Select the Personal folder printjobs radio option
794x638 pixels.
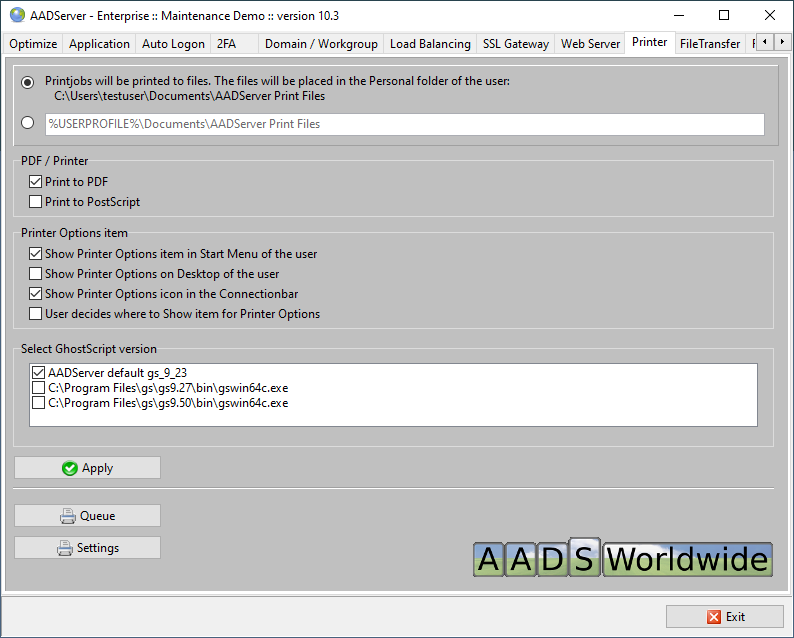click(27, 82)
